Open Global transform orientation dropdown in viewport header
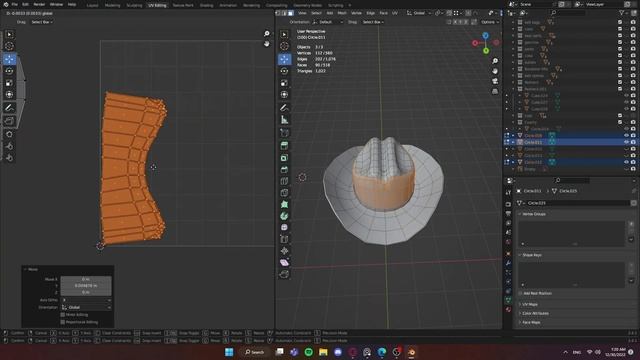Viewport: 640px width, 360px height. click(x=419, y=13)
